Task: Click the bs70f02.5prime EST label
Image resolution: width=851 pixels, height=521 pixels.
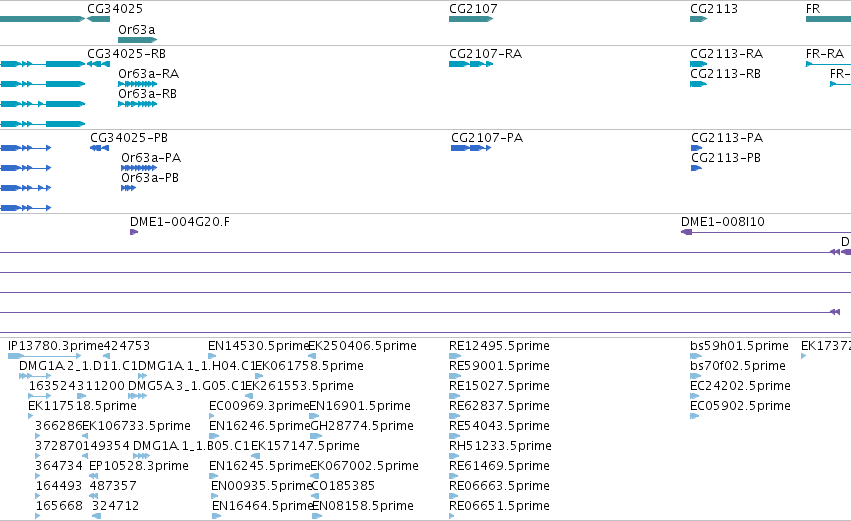Action: 738,366
